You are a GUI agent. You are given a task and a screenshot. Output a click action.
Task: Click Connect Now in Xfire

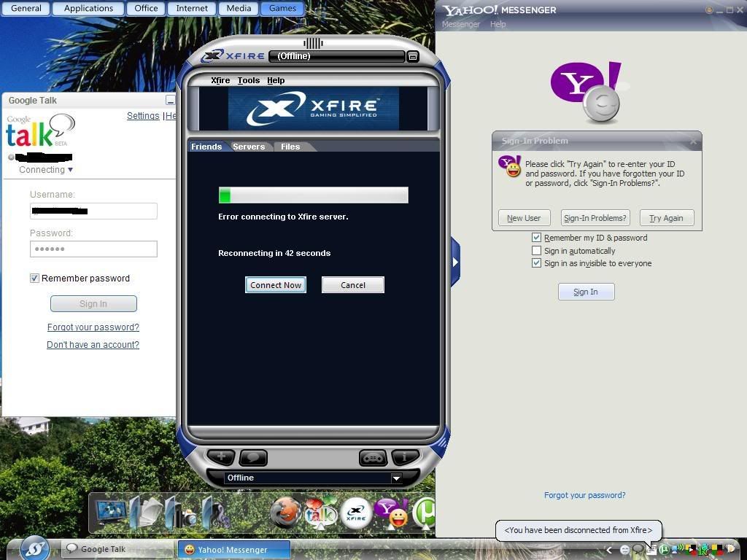click(x=276, y=285)
